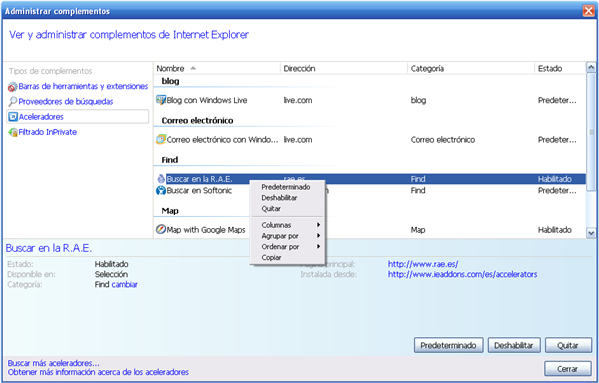
Task: Choose Quitar in the context menu
Action: pos(271,208)
